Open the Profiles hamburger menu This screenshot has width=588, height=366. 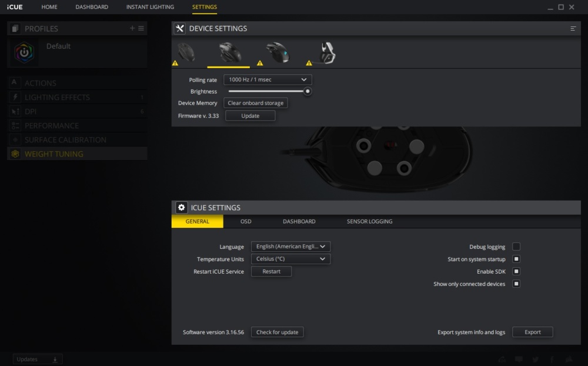coord(141,28)
